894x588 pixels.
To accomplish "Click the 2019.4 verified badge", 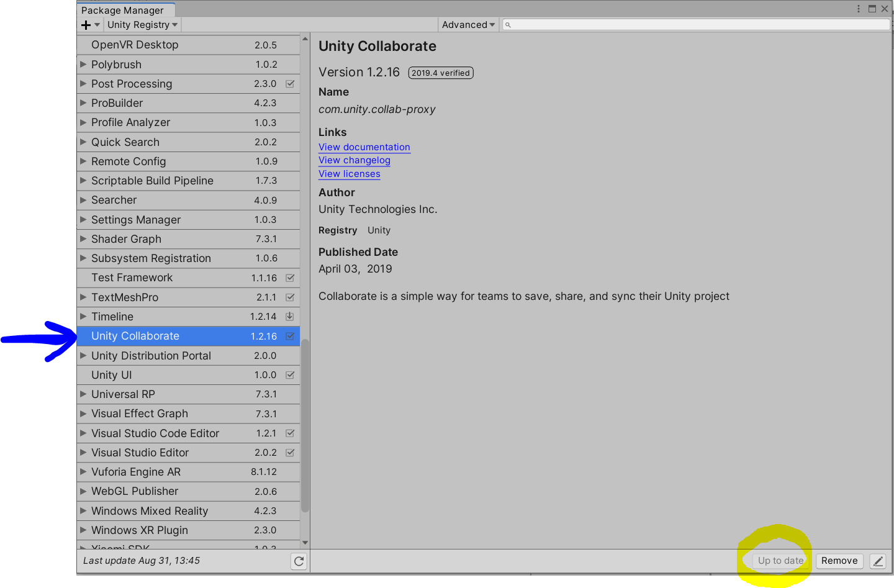I will click(x=441, y=73).
